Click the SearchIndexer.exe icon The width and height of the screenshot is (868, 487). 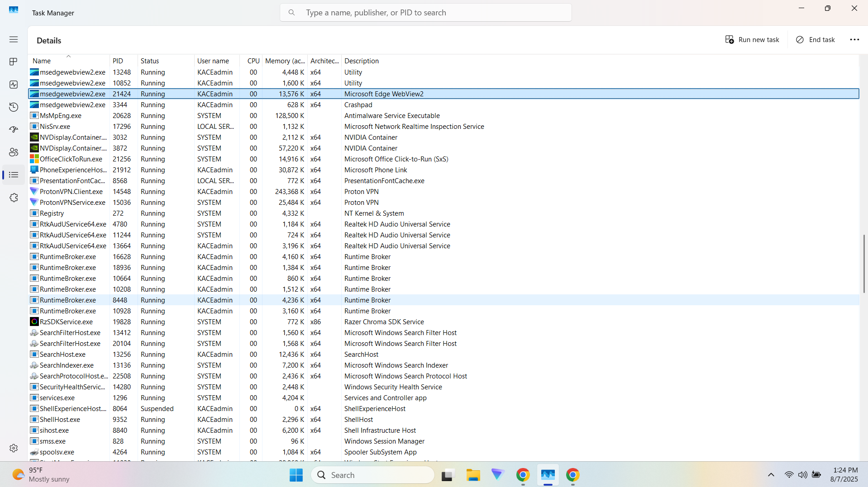pos(34,365)
